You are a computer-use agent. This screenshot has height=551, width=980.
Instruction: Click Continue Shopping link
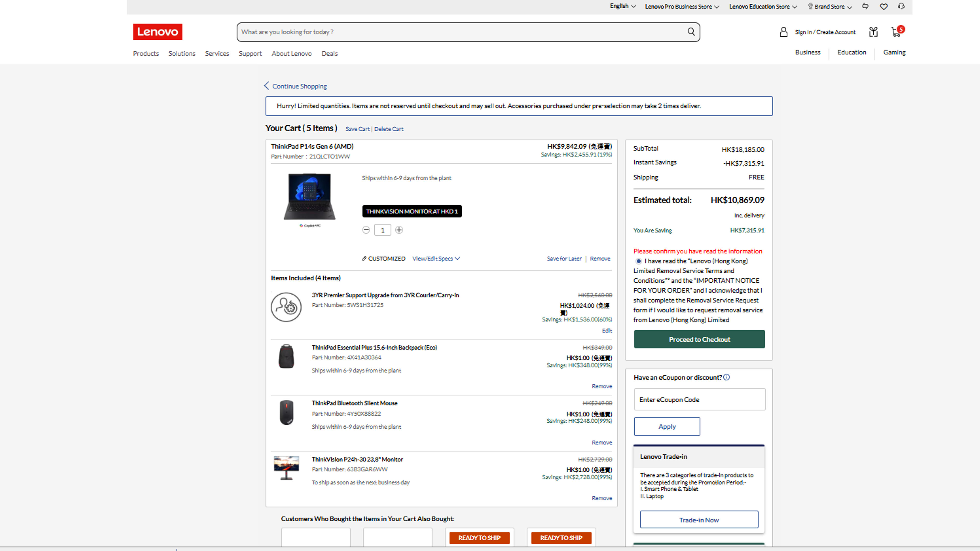(x=299, y=86)
